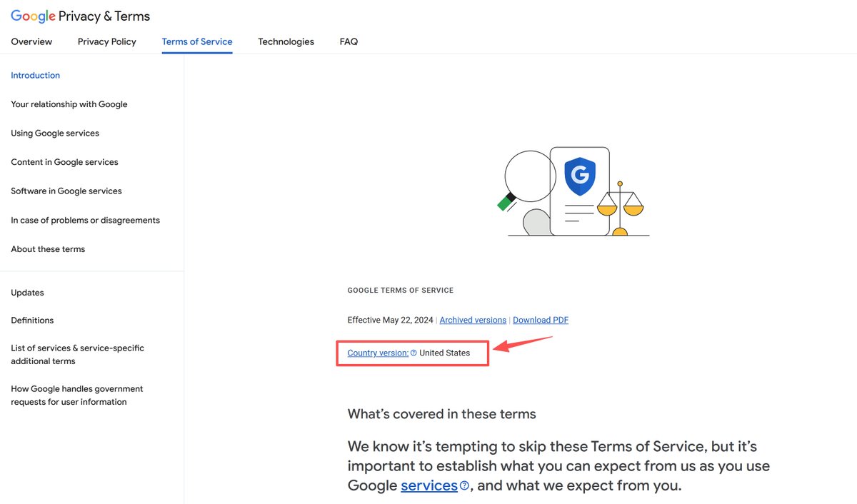The width and height of the screenshot is (857, 504).
Task: Jump to Your relationship with Google
Action: [x=69, y=104]
